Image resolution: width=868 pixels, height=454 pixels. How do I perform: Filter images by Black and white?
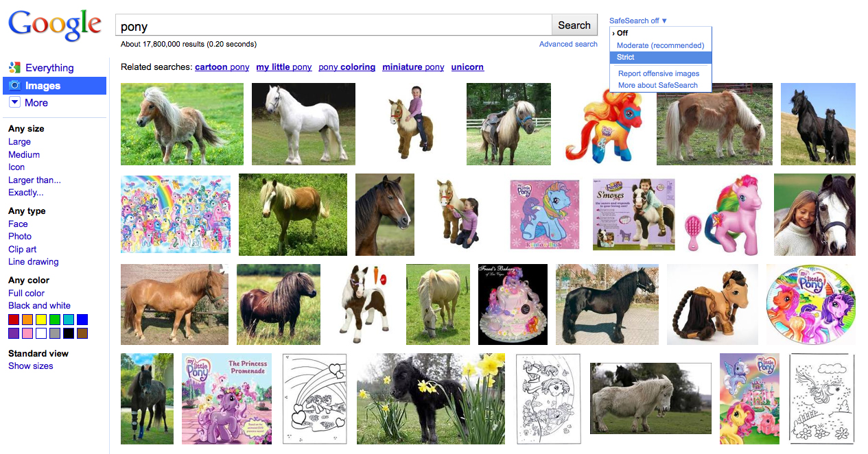(39, 306)
